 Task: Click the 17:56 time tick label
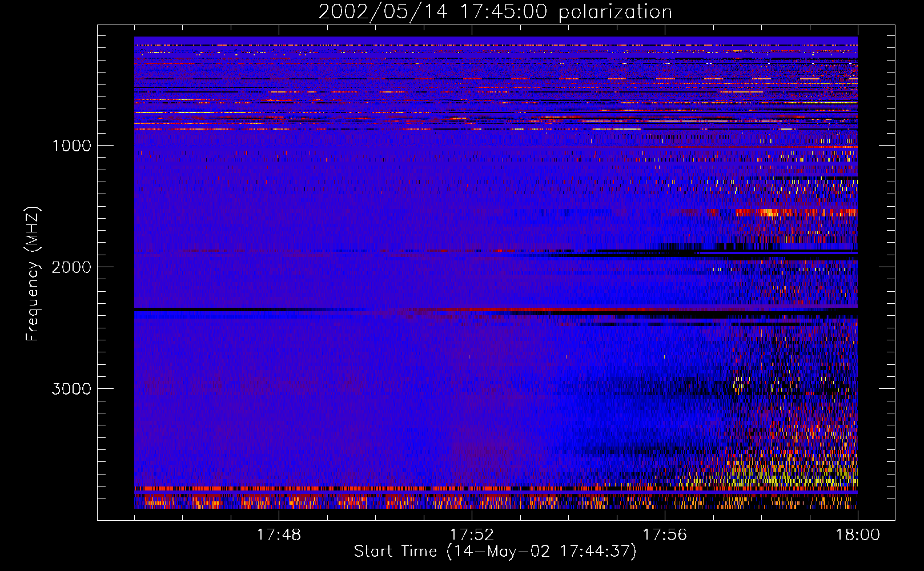pyautogui.click(x=665, y=535)
